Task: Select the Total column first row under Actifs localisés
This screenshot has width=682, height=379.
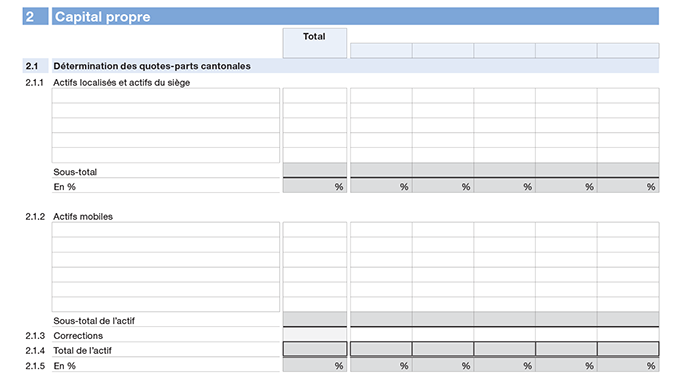Action: pyautogui.click(x=314, y=96)
